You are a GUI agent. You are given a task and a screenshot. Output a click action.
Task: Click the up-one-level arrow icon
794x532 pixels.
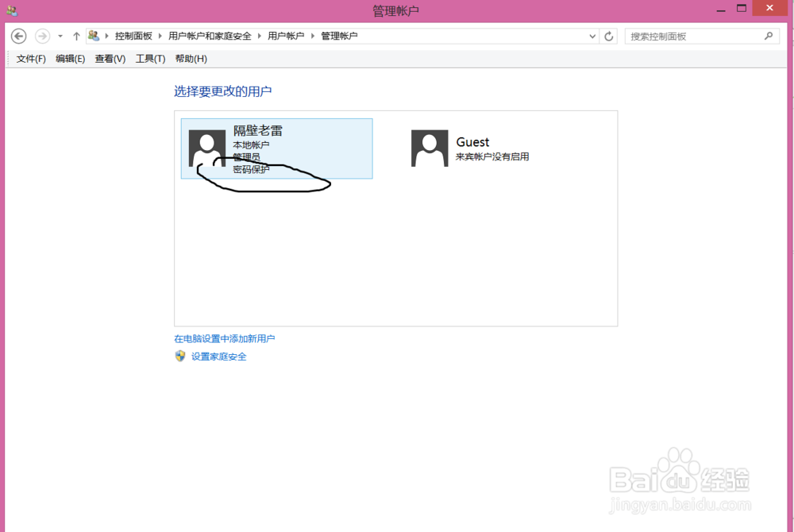tap(75, 36)
